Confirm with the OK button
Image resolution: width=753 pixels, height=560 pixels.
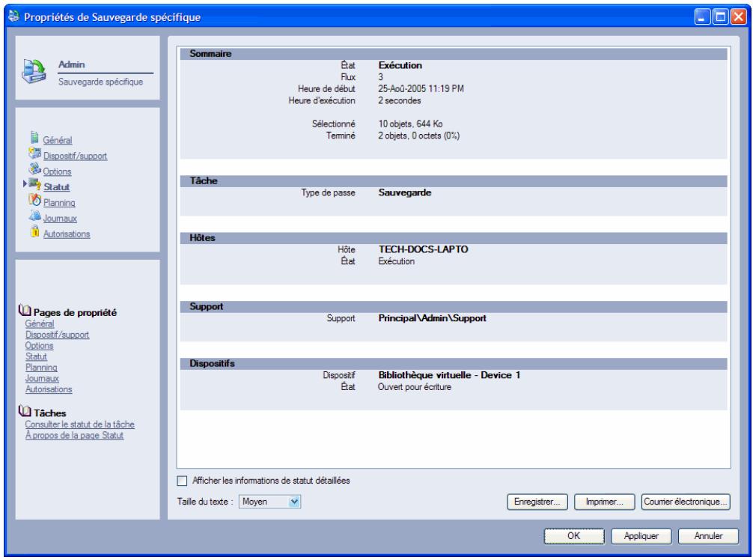coord(574,536)
